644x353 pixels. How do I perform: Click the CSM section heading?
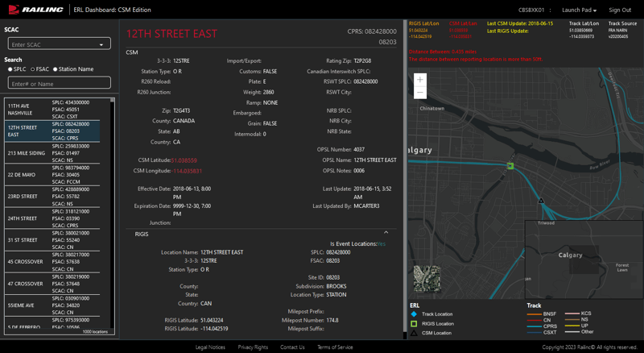(132, 52)
